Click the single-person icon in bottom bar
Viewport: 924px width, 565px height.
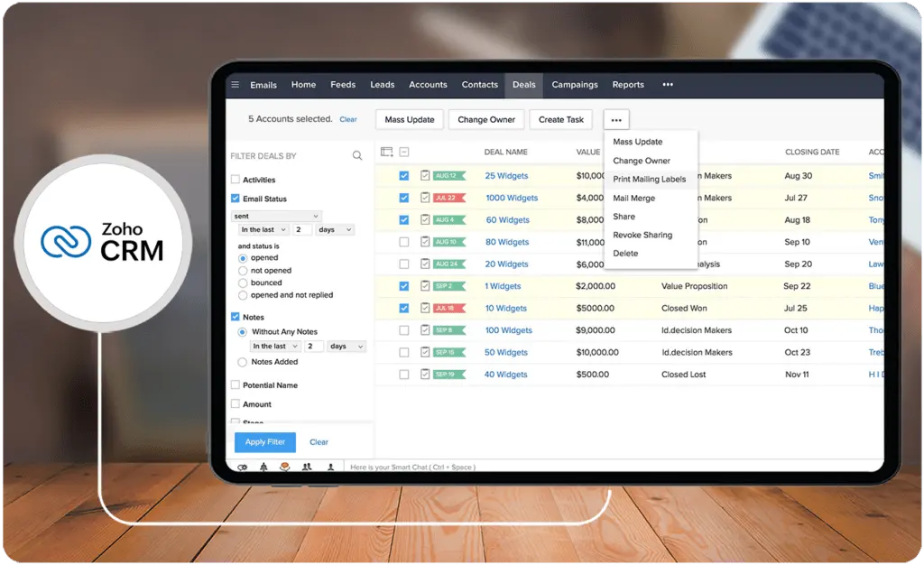(330, 467)
